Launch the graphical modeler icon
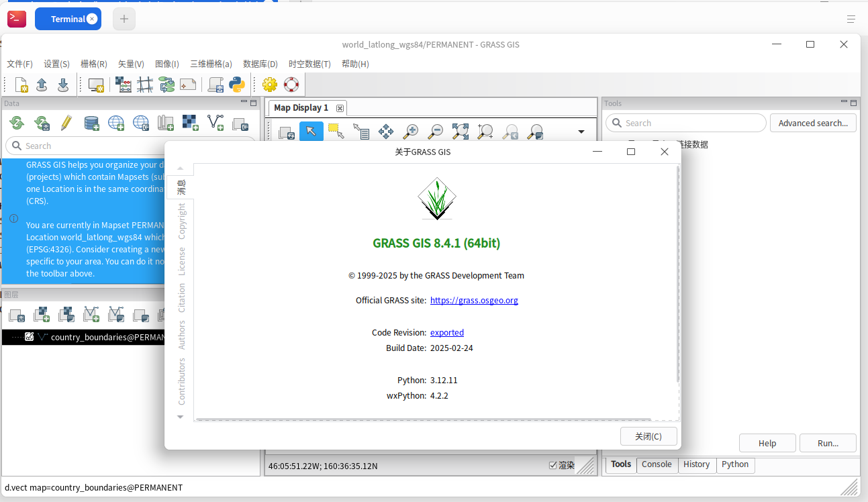This screenshot has width=868, height=502. point(166,85)
